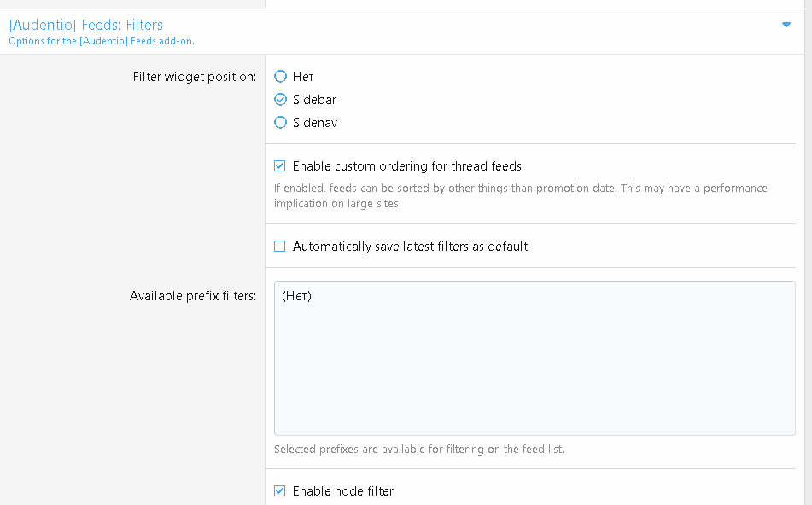Tick Automatically save latest filters checkbox

280,247
